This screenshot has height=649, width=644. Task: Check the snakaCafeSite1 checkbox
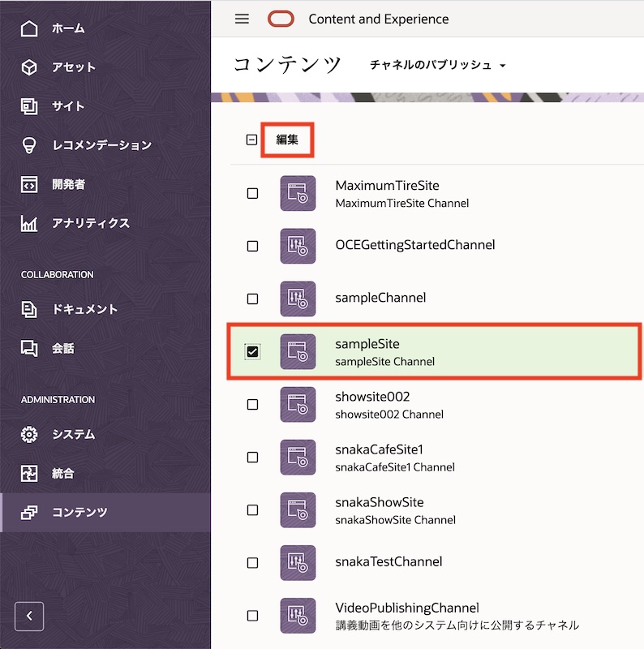252,458
